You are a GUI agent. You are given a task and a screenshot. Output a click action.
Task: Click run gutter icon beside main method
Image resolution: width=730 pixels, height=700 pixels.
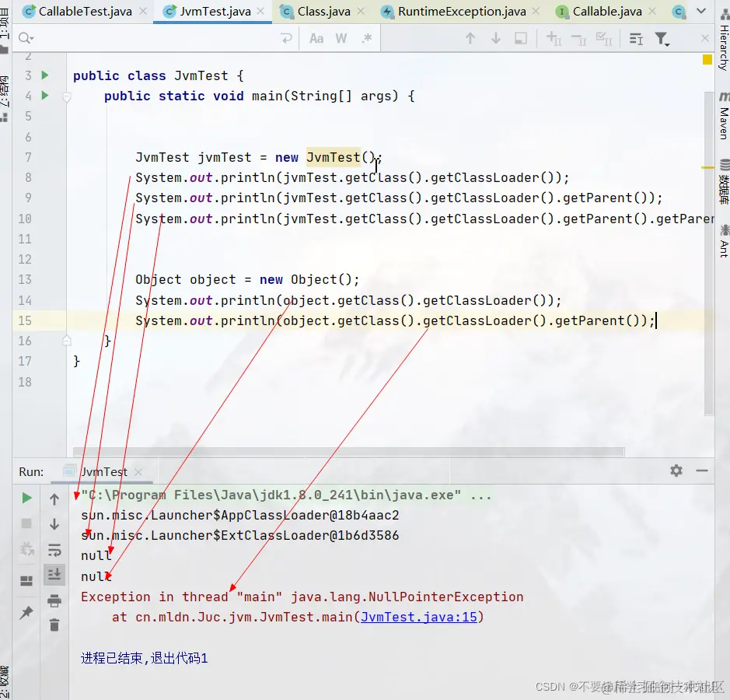click(x=44, y=96)
